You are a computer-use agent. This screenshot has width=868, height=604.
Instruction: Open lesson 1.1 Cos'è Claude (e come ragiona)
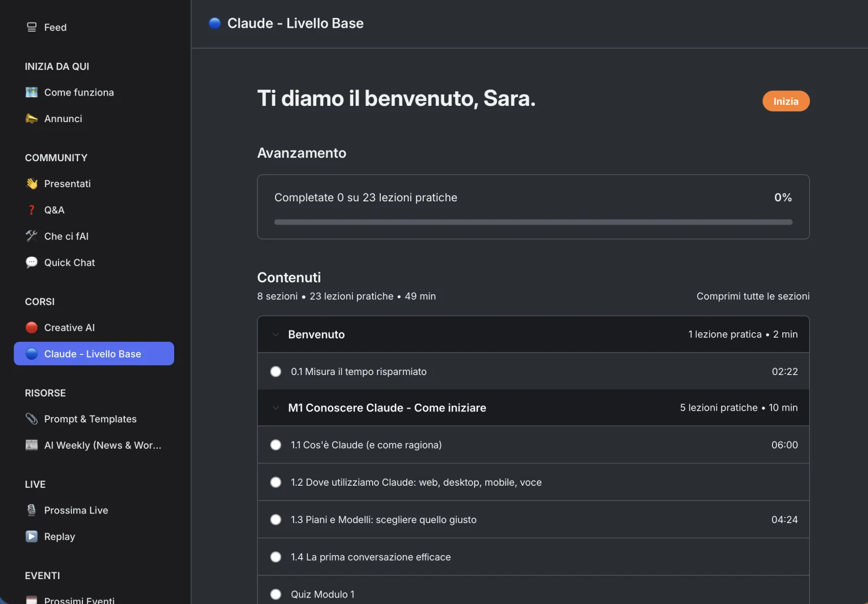click(x=533, y=445)
